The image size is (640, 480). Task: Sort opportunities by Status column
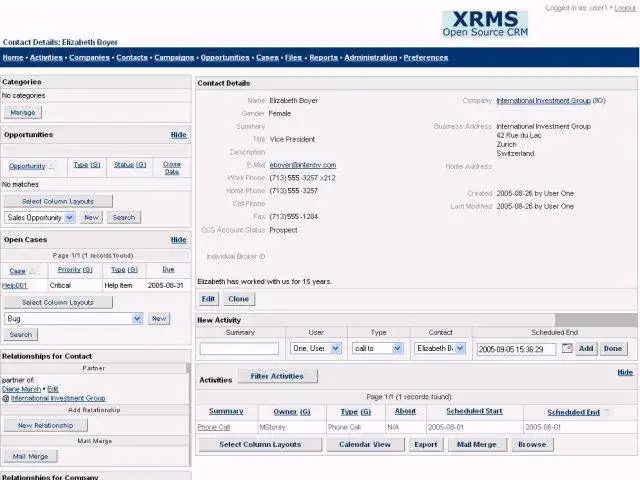(x=130, y=165)
